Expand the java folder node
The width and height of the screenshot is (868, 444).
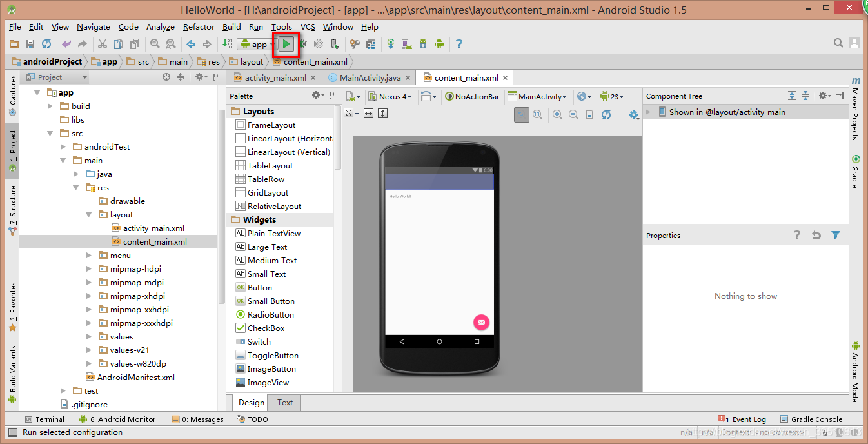tap(77, 174)
